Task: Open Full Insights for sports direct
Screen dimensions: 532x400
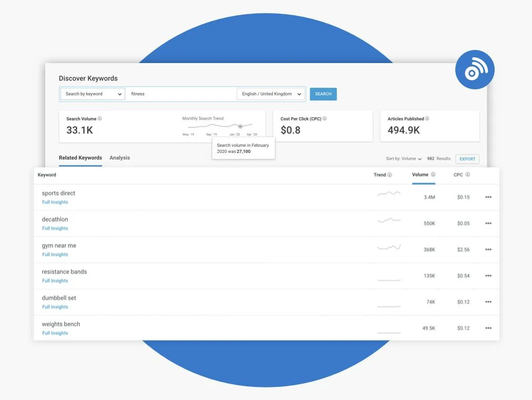Action: point(55,202)
